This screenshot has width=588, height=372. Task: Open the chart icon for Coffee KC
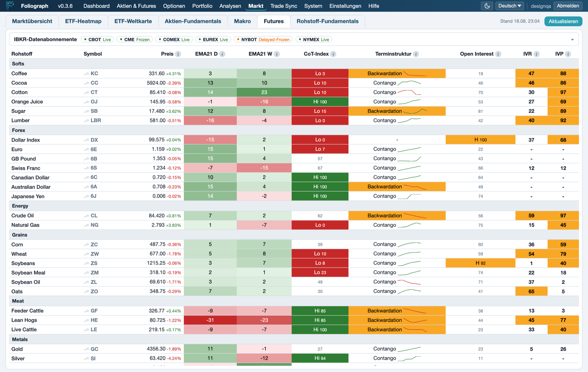(86, 74)
